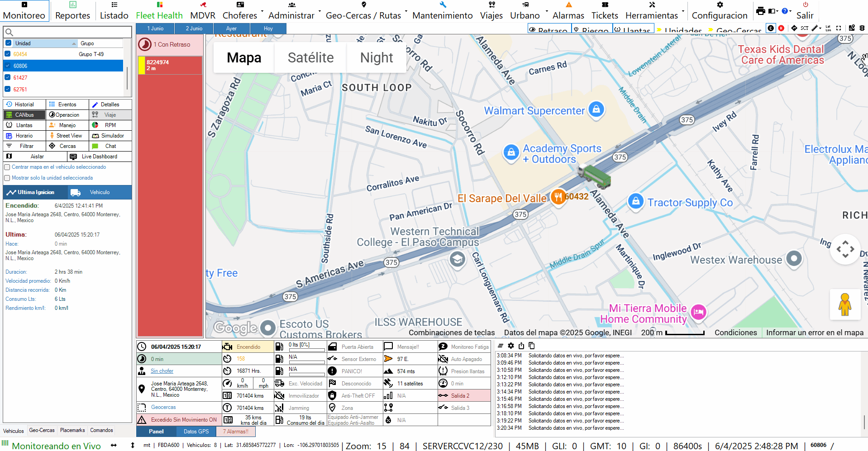Image resolution: width=868 pixels, height=451 pixels.
Task: Switch map to Satélite view
Action: [310, 57]
